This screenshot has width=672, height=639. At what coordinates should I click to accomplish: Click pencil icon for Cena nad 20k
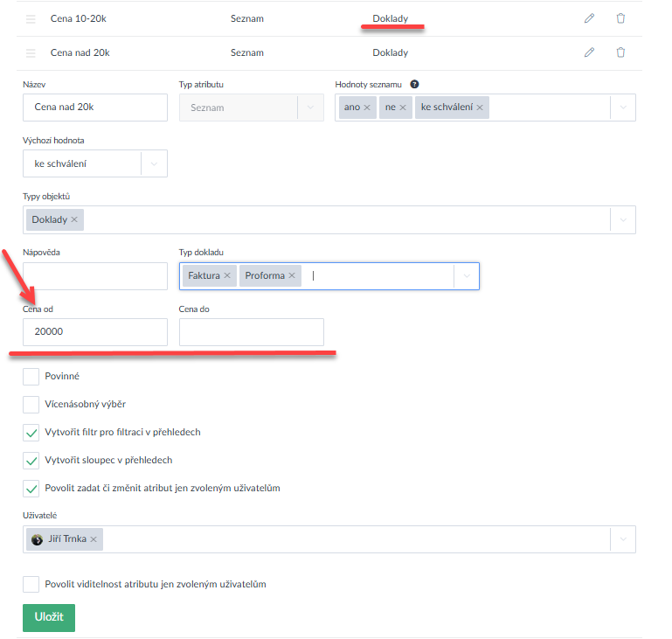589,52
